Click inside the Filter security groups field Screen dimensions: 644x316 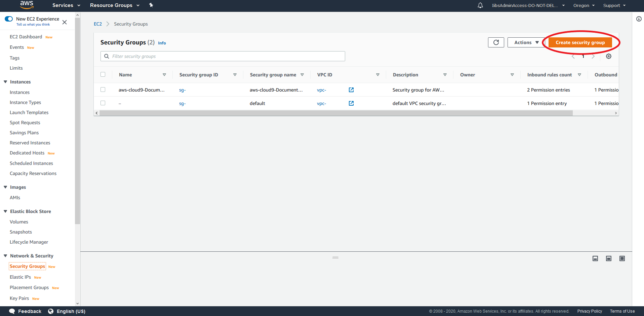point(223,56)
